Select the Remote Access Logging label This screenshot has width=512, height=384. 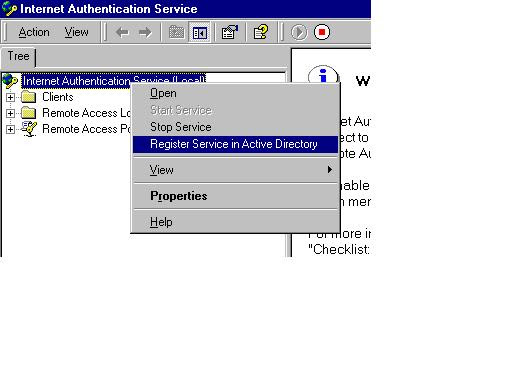[86, 113]
